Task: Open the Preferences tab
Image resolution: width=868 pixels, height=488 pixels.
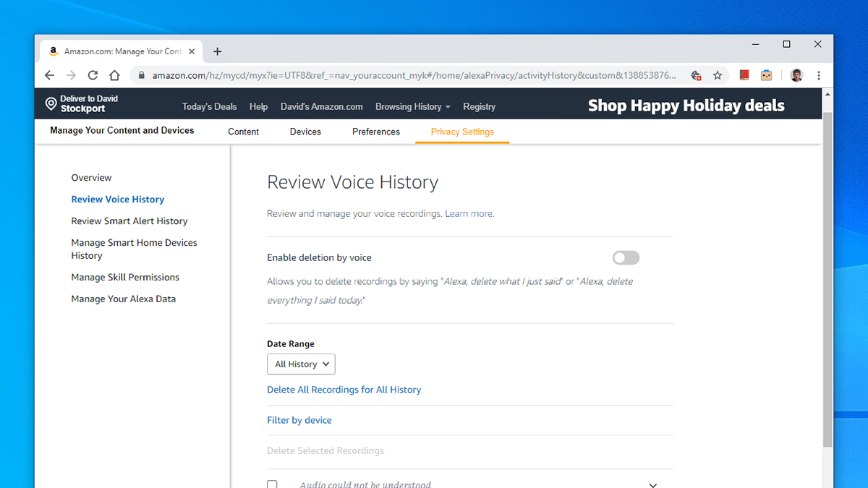Action: 376,132
